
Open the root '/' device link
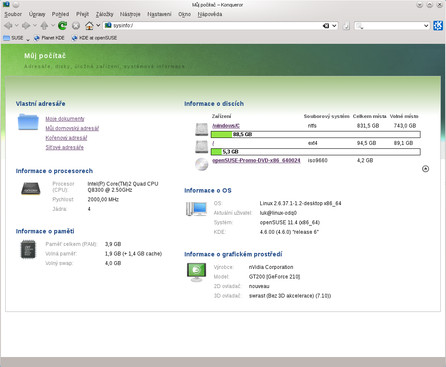(213, 143)
